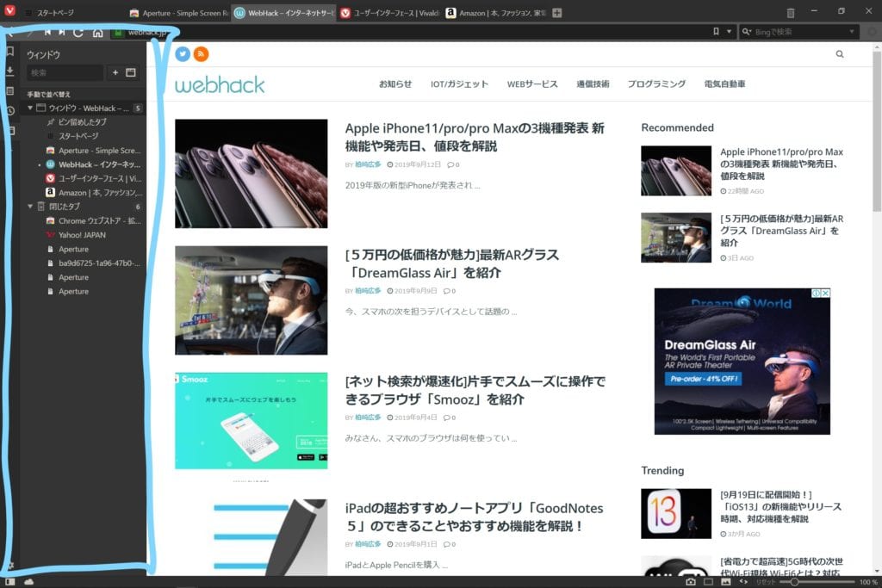Open the webhack site search icon
Image resolution: width=882 pixels, height=588 pixels.
[840, 54]
